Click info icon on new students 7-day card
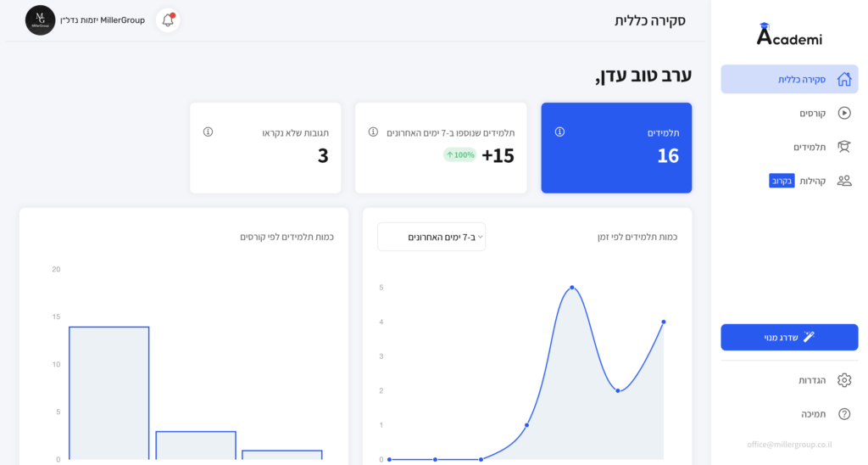868x465 pixels. (373, 132)
